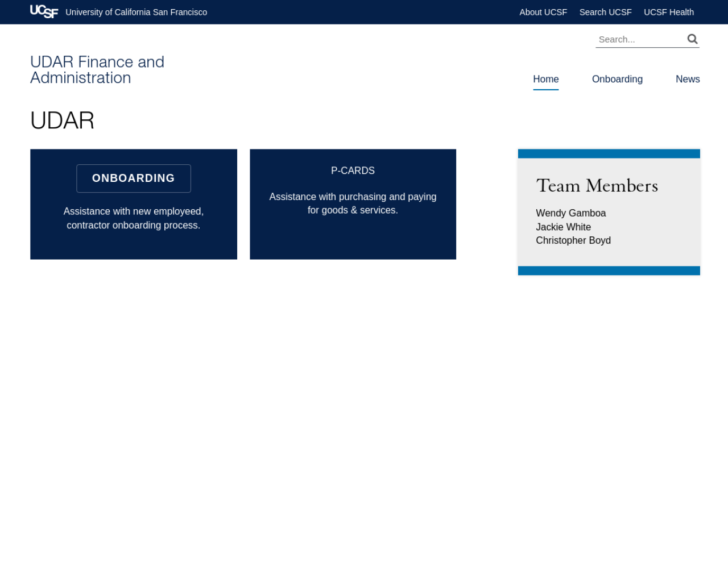The image size is (728, 582).
Task: Open UCSF Health link
Action: pyautogui.click(x=669, y=12)
